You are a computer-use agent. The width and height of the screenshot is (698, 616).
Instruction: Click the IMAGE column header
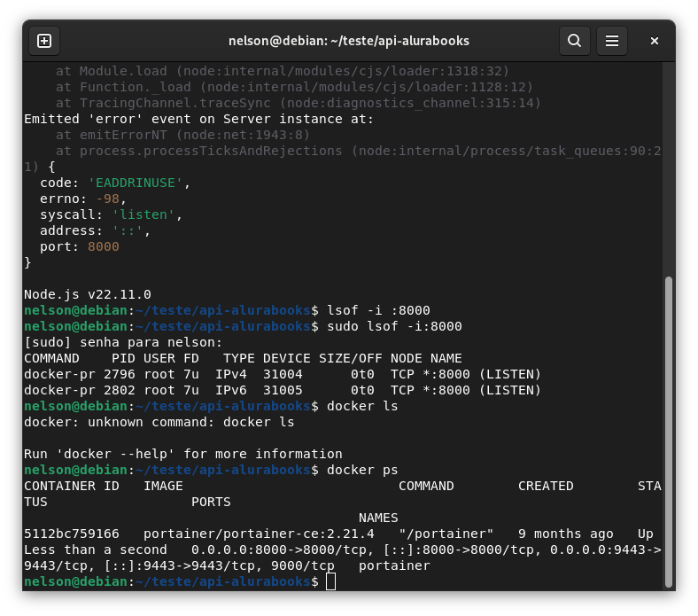(163, 486)
